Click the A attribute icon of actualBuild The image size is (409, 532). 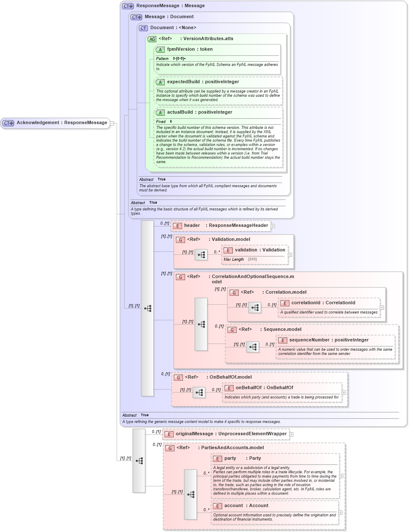pyautogui.click(x=160, y=112)
